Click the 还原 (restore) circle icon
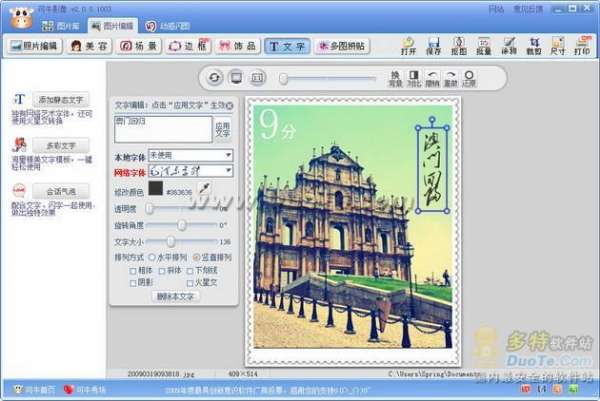Screen dimensions: 600x401 point(469,78)
